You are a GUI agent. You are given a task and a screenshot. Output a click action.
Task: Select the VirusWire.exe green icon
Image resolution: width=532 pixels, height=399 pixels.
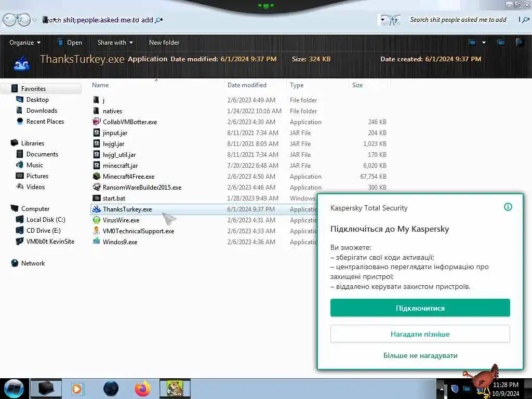click(x=97, y=220)
